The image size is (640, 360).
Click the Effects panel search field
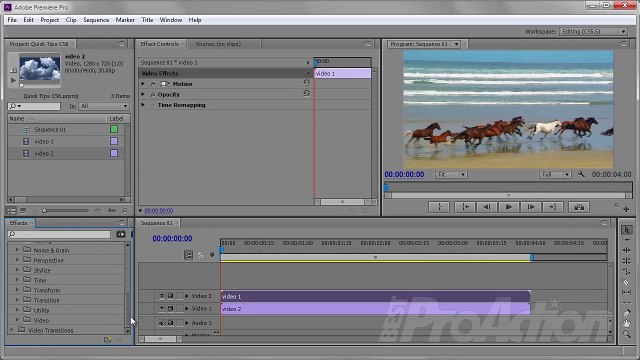tap(59, 234)
